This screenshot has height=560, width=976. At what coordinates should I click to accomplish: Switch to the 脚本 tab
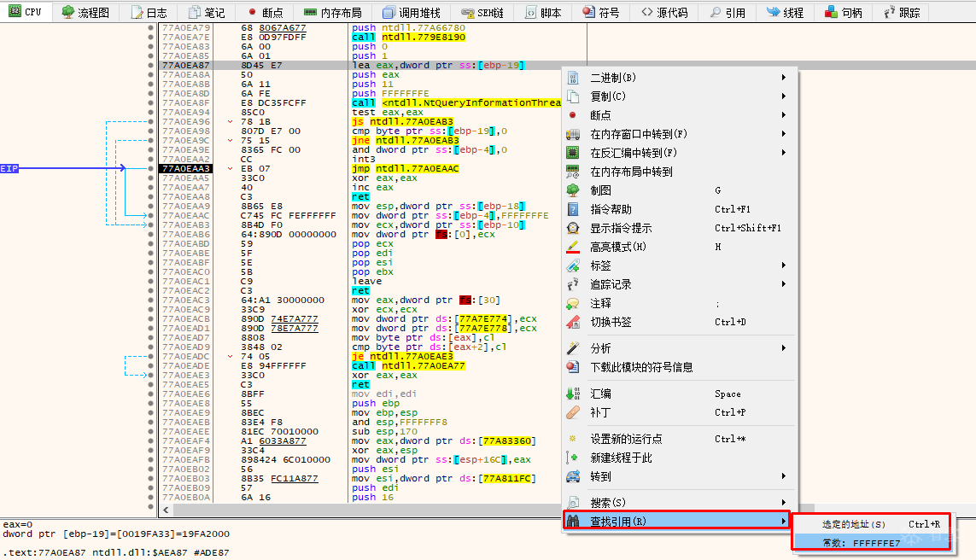tap(543, 12)
